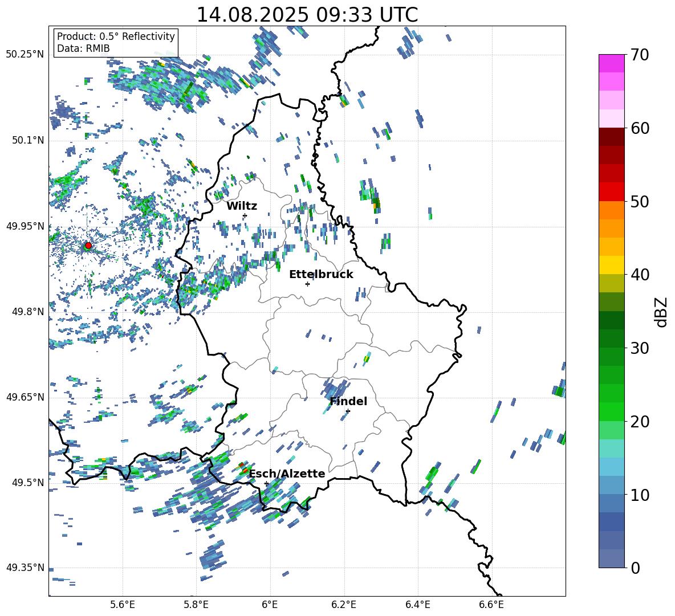Click the Findel location label
675x616 pixels.
[348, 401]
